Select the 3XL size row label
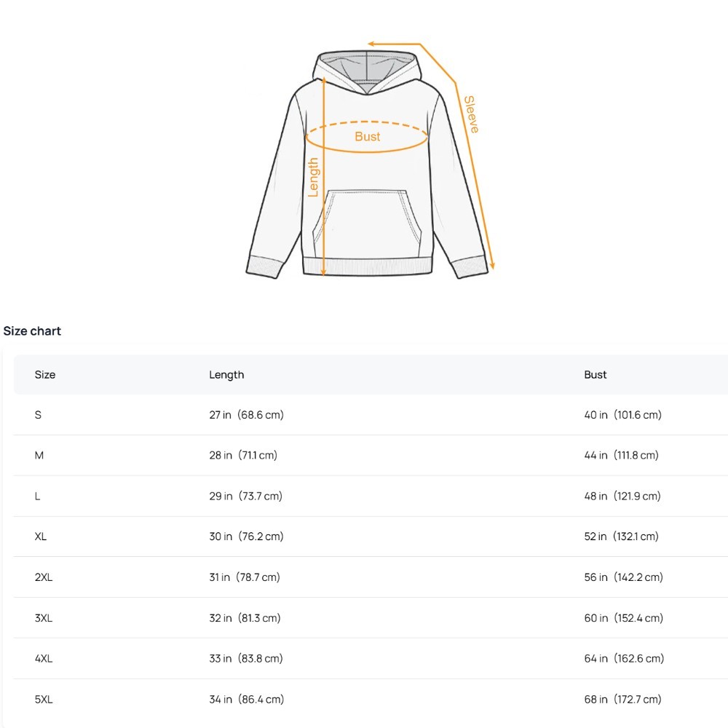The image size is (728, 728). coord(44,618)
